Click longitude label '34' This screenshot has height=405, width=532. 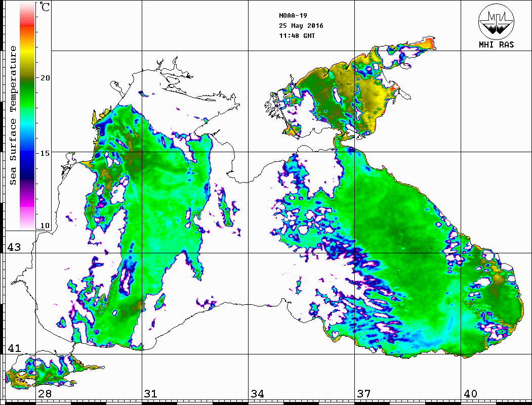point(257,393)
